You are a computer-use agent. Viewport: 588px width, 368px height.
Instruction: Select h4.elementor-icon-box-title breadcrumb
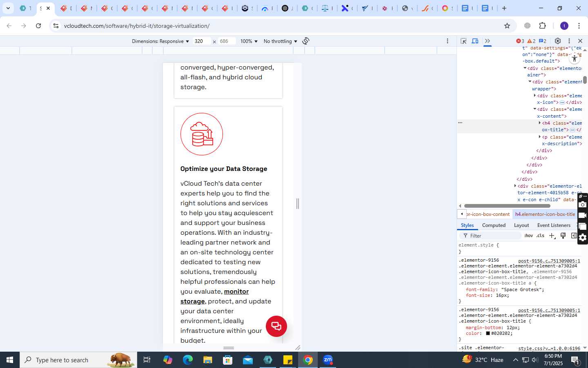545,214
